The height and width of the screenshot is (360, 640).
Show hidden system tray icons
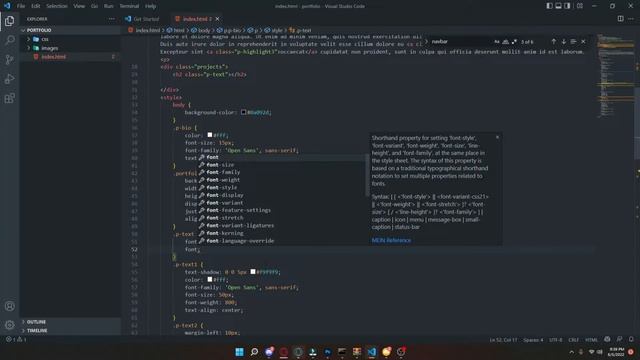click(x=571, y=352)
